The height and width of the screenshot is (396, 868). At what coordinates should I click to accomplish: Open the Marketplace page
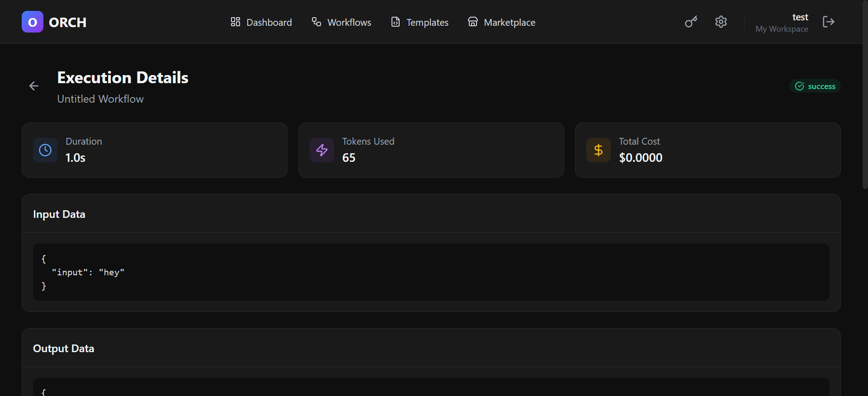(x=501, y=22)
